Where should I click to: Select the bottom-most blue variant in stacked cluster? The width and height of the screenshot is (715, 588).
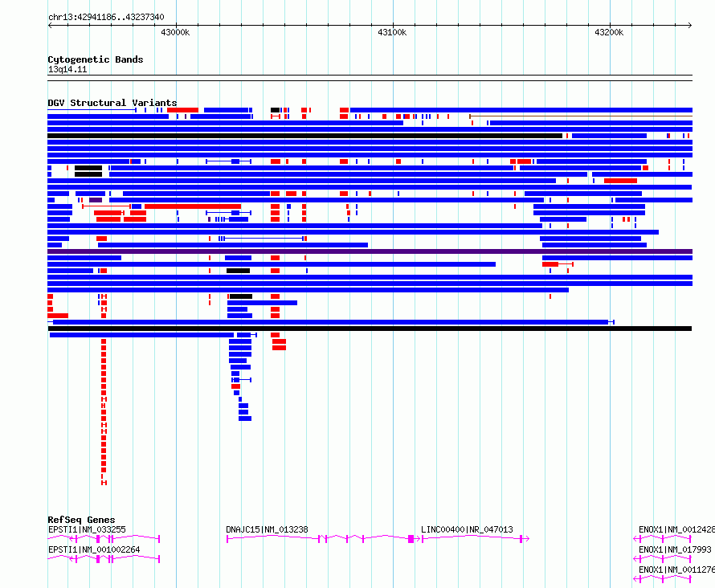(x=245, y=419)
